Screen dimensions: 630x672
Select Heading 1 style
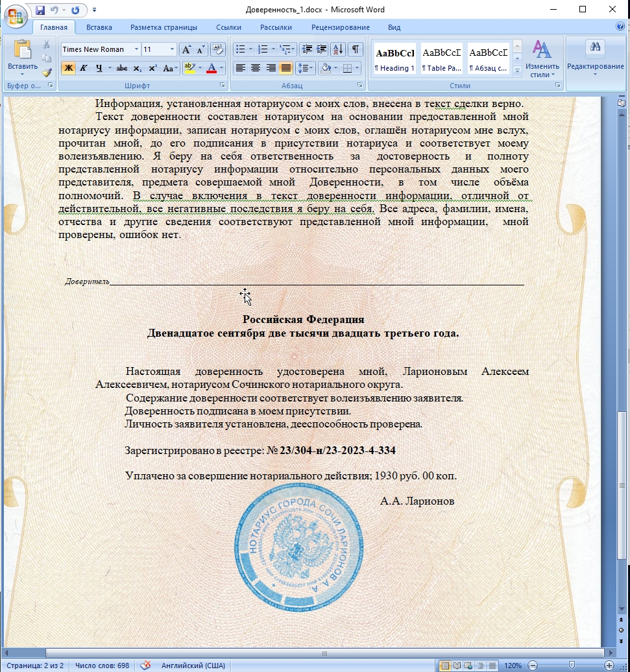[x=394, y=59]
